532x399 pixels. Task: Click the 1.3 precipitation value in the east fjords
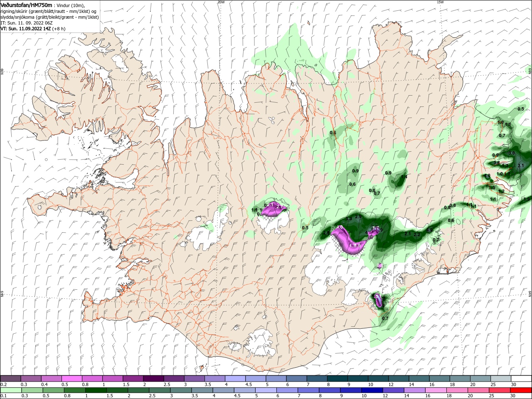pos(492,187)
